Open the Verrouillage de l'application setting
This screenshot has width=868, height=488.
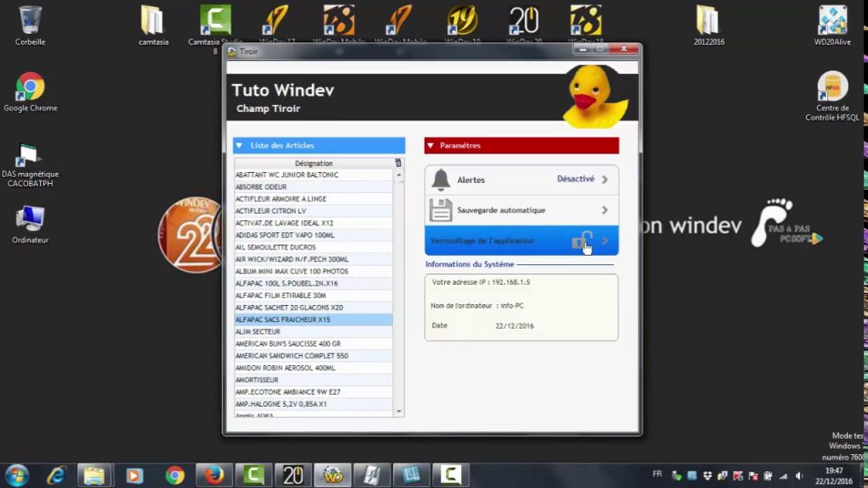[521, 241]
